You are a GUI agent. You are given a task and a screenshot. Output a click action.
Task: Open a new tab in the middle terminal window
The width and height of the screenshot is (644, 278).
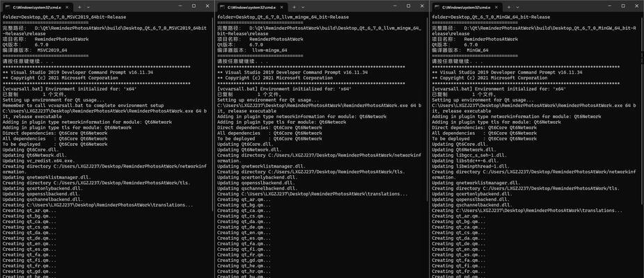[294, 7]
